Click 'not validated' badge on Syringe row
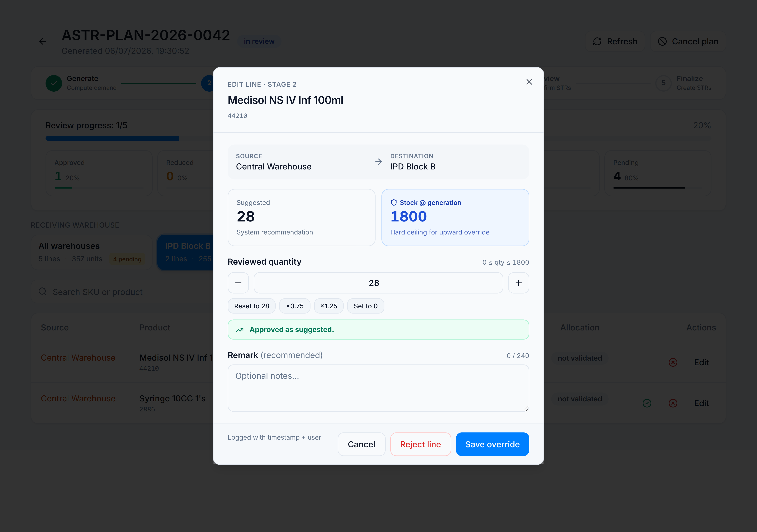The image size is (757, 532). pyautogui.click(x=580, y=399)
